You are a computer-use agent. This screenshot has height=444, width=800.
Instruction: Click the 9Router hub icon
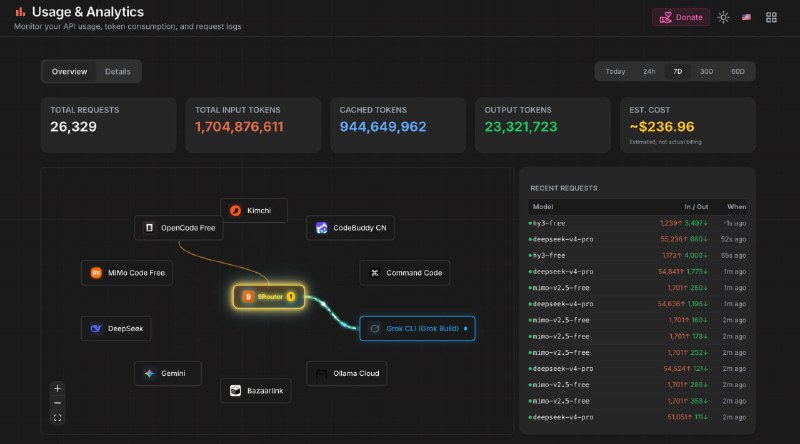(248, 297)
